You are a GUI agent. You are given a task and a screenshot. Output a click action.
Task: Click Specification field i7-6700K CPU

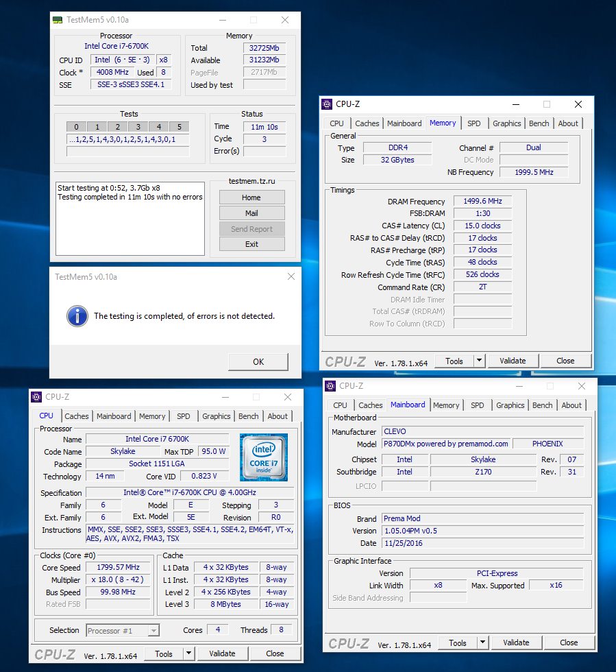190,493
